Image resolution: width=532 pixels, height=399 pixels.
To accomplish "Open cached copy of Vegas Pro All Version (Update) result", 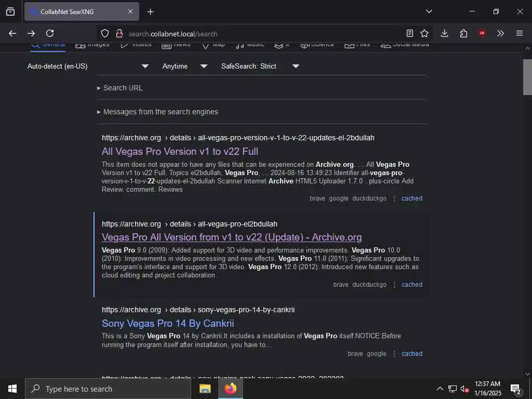I will pyautogui.click(x=412, y=285).
